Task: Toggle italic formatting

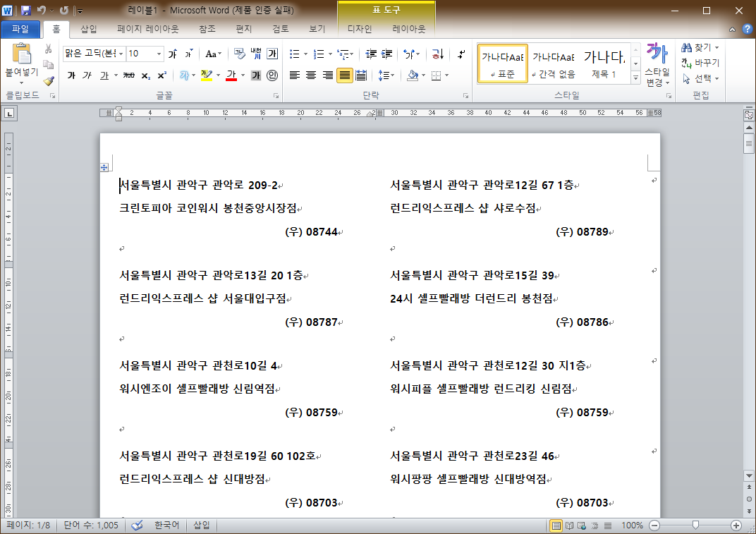Action: click(x=87, y=75)
